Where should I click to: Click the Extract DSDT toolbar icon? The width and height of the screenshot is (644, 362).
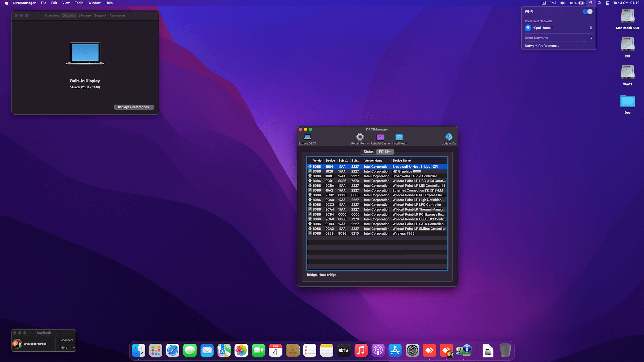point(307,137)
